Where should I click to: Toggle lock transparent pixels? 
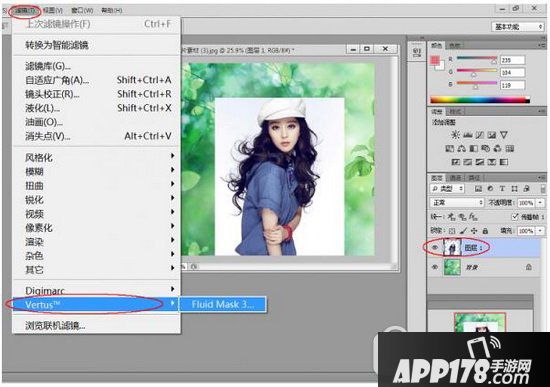[x=452, y=231]
